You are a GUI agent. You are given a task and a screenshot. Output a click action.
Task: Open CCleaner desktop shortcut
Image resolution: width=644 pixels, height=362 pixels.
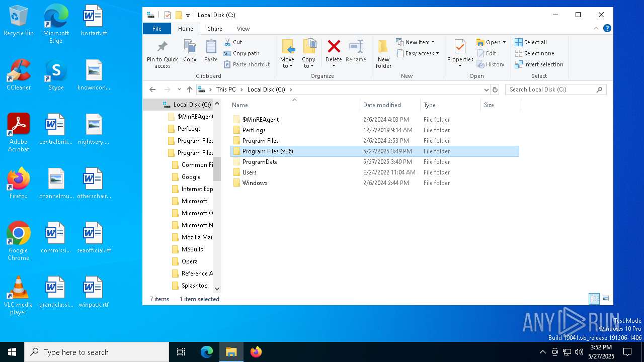(19, 75)
